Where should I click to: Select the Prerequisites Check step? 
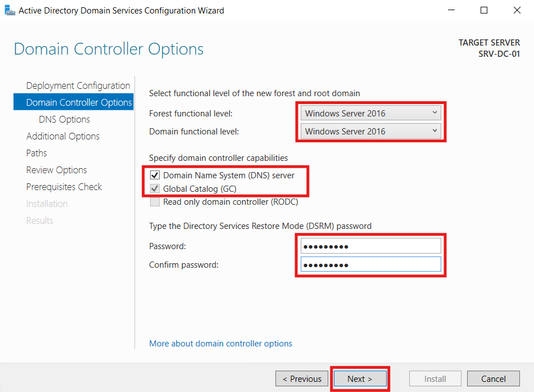64,187
